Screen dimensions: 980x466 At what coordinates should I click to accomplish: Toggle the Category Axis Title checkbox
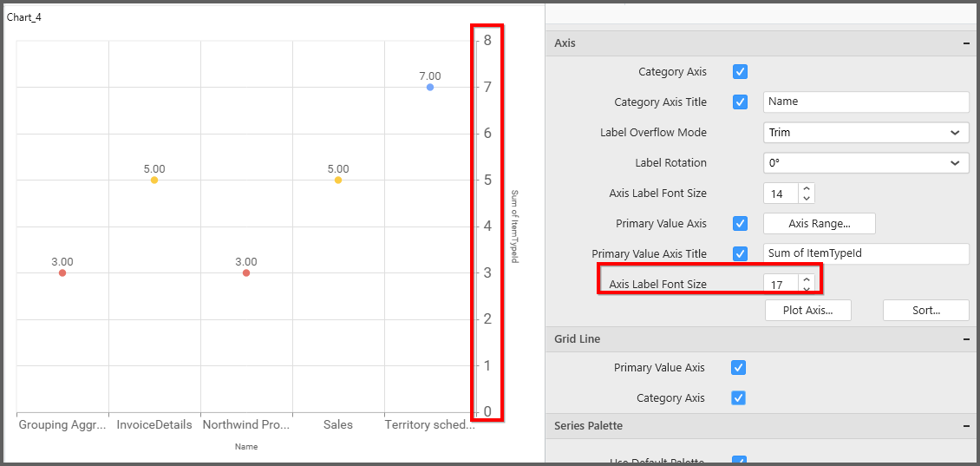coord(740,102)
